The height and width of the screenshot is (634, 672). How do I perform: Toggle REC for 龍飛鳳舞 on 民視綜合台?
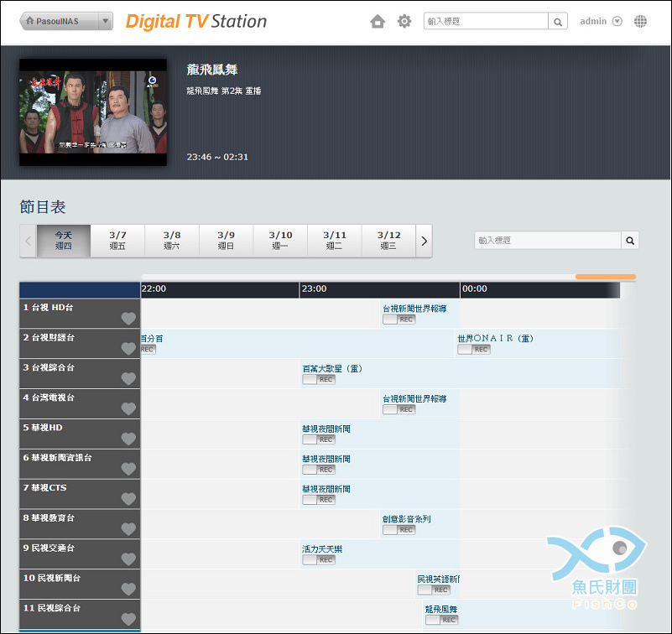coord(442,620)
